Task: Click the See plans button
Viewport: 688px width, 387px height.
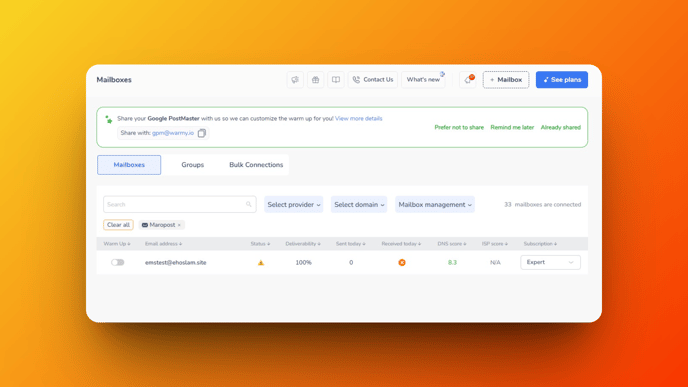Action: pos(562,80)
